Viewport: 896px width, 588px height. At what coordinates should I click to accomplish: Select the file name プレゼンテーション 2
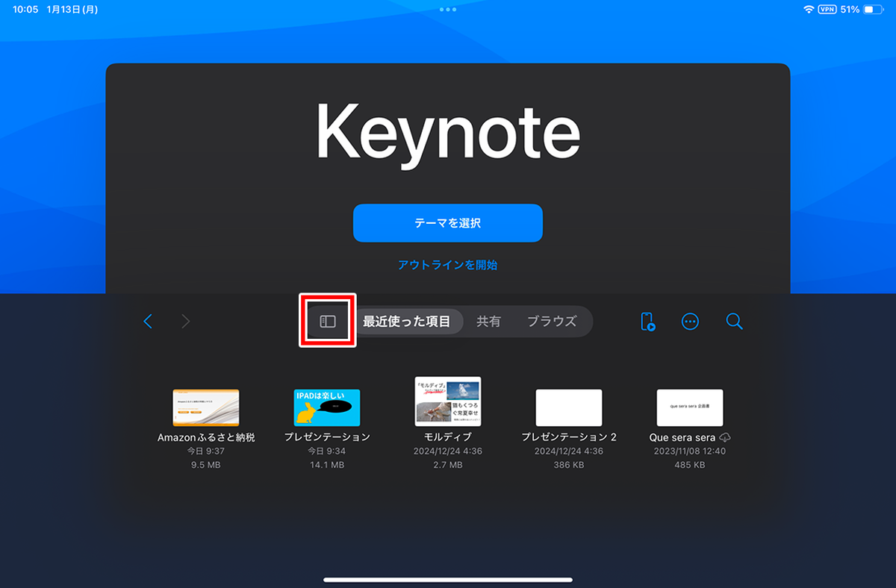(569, 437)
